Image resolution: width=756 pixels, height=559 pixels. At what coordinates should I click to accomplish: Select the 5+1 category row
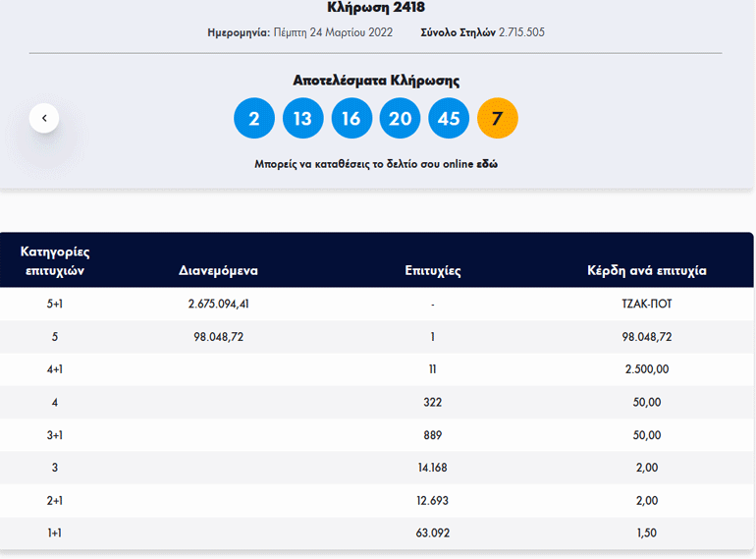point(54,304)
